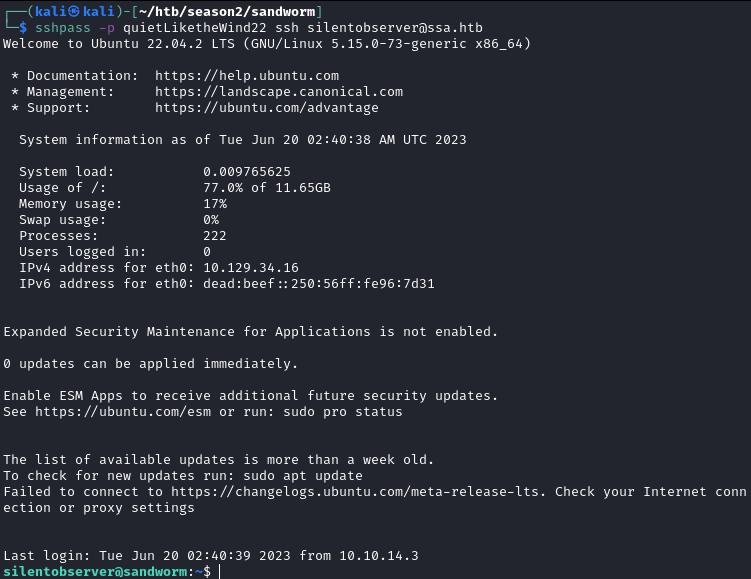Click the memory usage value 17%

(x=215, y=204)
